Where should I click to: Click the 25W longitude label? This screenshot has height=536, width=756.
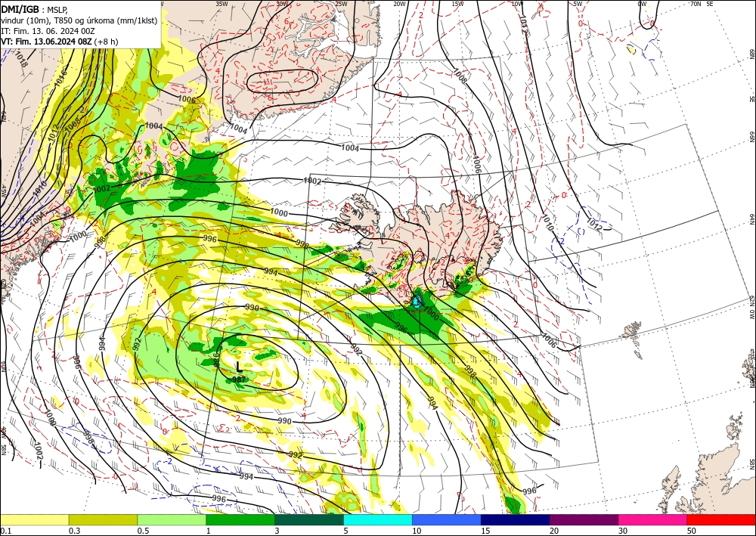coord(341,4)
